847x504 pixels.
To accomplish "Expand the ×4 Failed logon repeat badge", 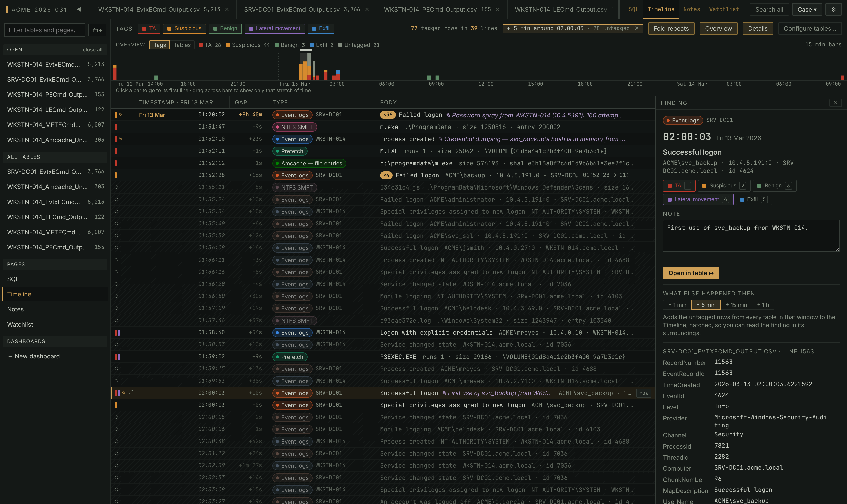I will (x=386, y=175).
